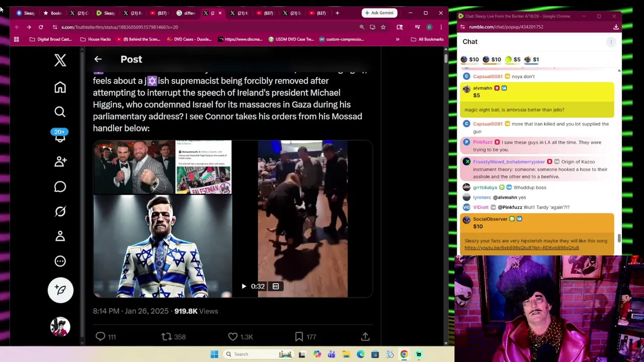Reload the x.com page
644x362 pixels.
pos(41,27)
